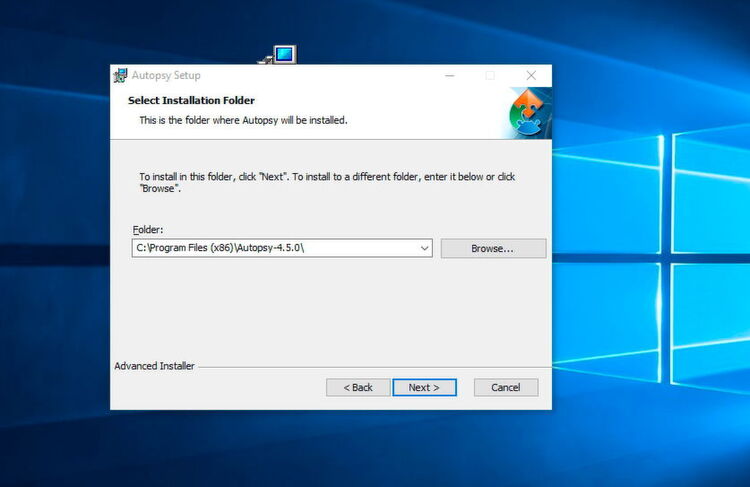The width and height of the screenshot is (750, 487).
Task: Cancel the Autopsy installation
Action: point(506,387)
